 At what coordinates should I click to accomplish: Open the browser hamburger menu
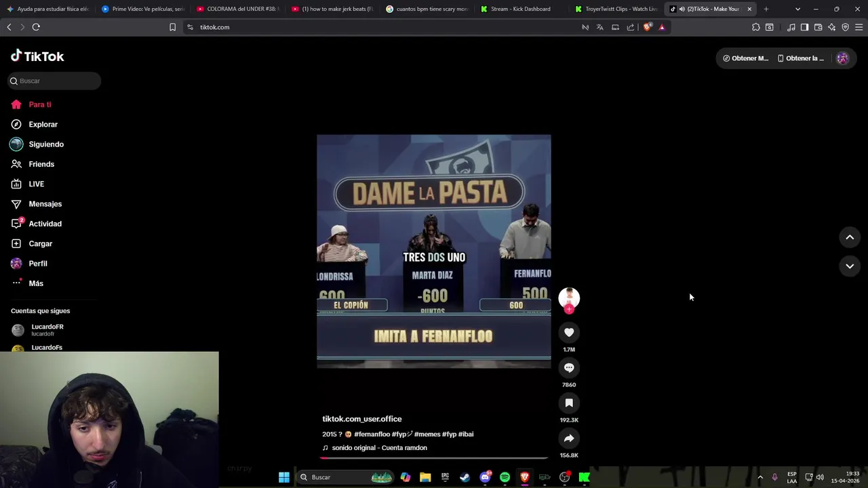pos(859,27)
